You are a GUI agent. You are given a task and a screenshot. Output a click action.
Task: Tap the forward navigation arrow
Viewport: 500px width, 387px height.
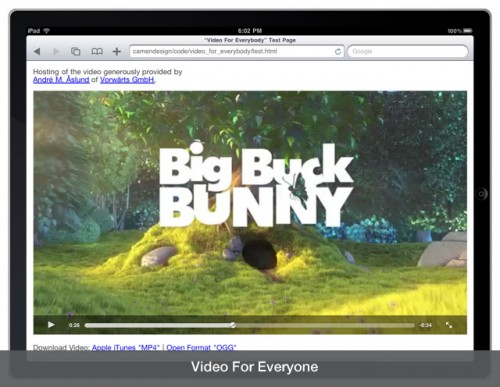[x=56, y=51]
